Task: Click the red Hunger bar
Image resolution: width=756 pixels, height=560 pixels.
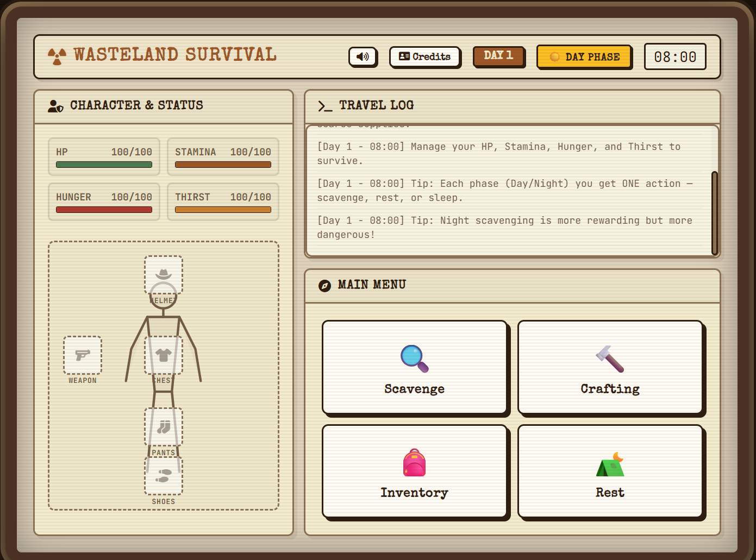Action: [x=104, y=210]
